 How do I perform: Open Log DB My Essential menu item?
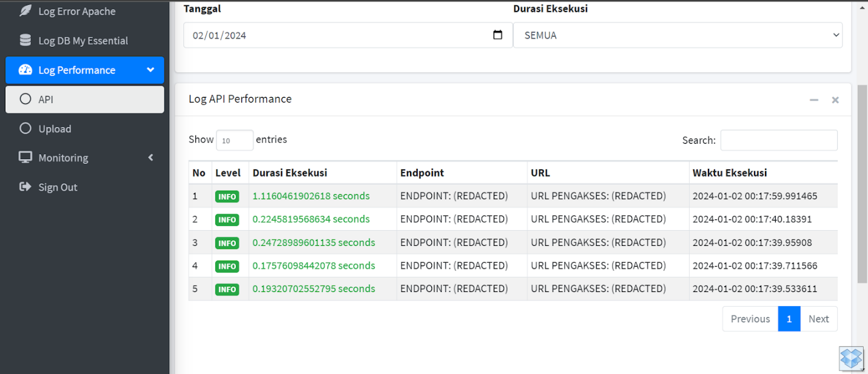(85, 40)
